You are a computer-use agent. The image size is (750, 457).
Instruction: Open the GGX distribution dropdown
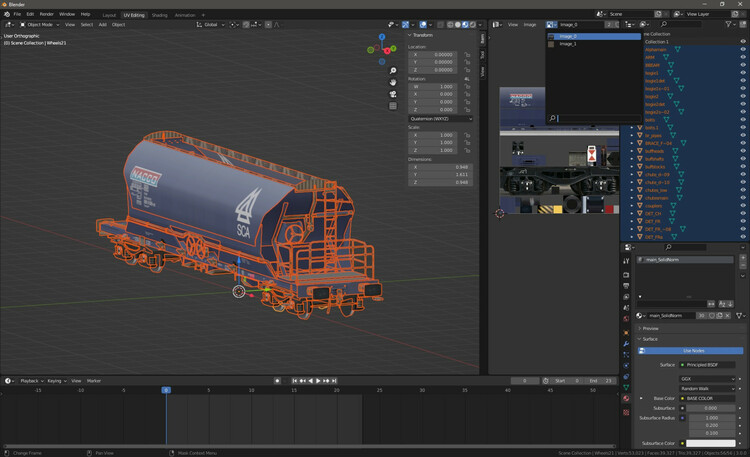[707, 379]
